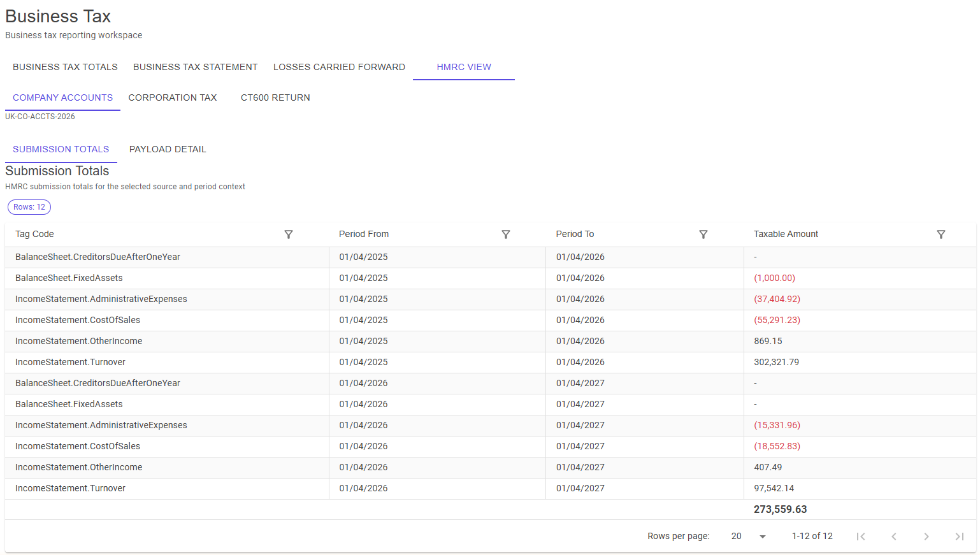This screenshot has width=980, height=555.
Task: Sort by the Period To column header
Action: tap(575, 234)
